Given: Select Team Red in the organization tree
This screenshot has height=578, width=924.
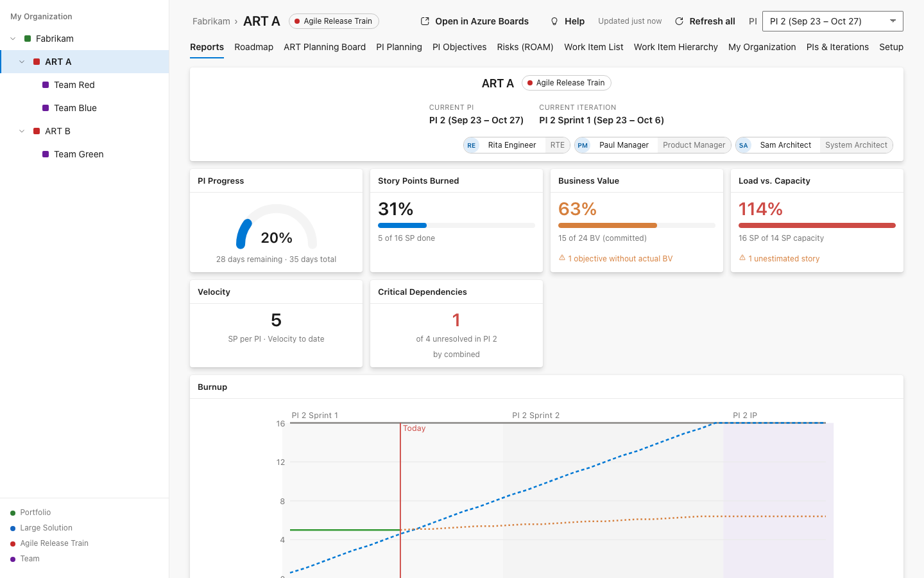Looking at the screenshot, I should 85,85.
